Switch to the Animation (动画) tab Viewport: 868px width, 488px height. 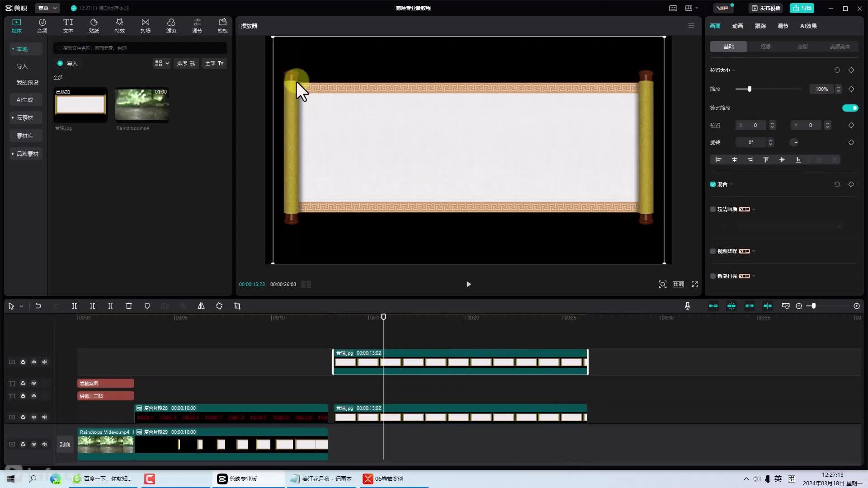point(737,26)
